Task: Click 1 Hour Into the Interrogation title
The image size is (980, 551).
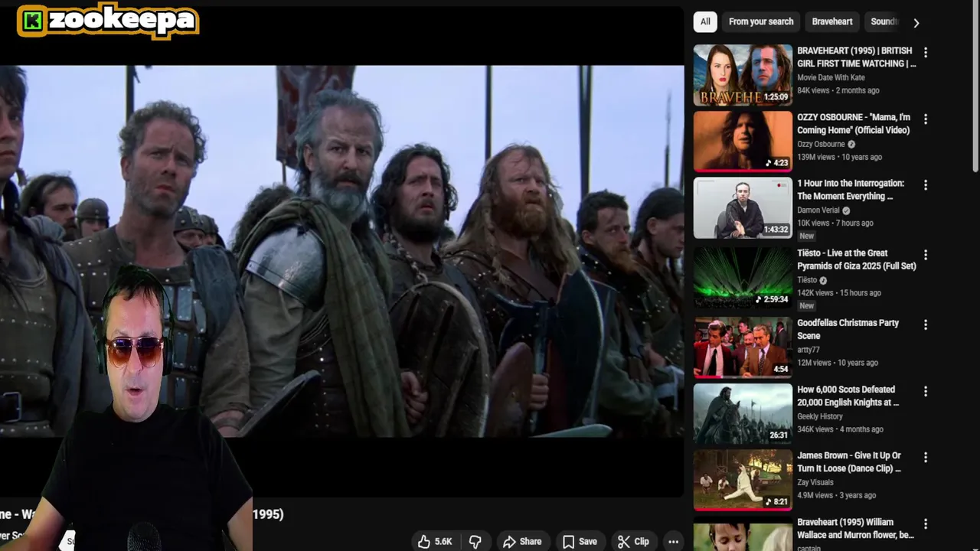Action: (851, 190)
